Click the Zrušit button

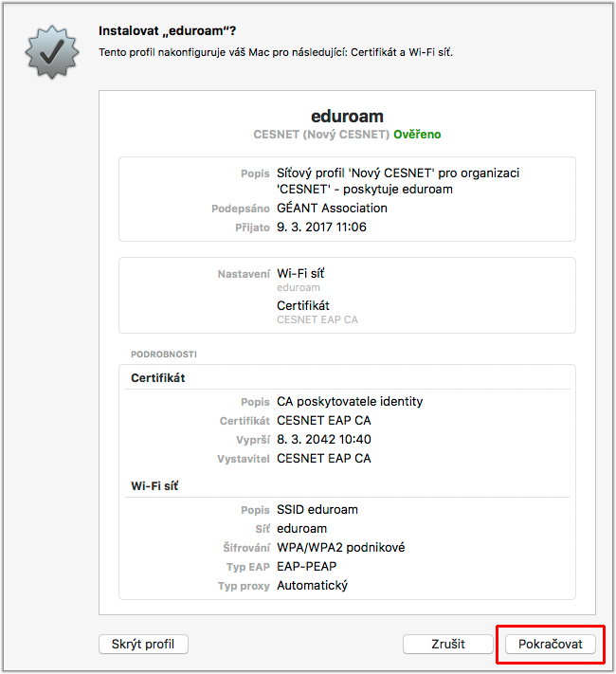point(448,644)
